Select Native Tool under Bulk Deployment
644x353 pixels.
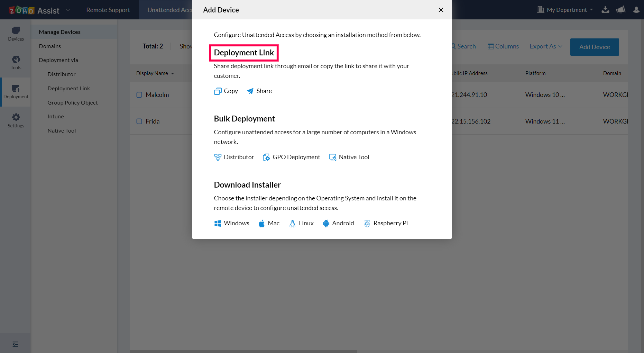click(349, 157)
